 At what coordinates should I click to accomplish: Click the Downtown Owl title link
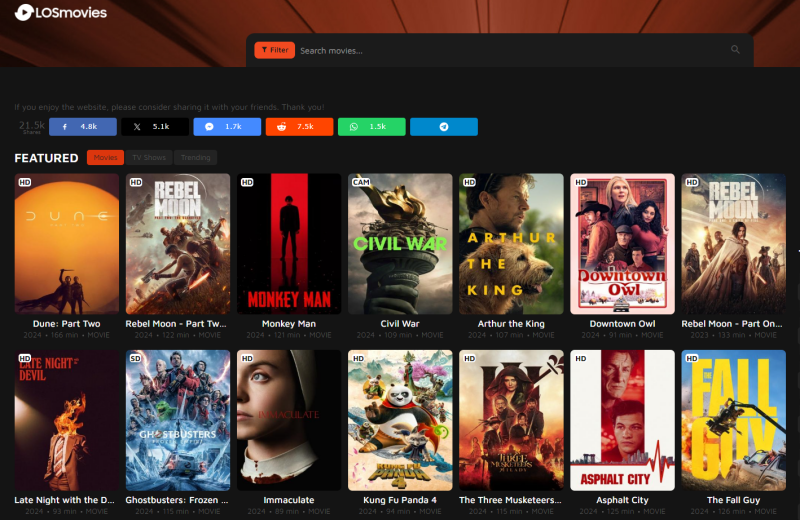click(622, 324)
